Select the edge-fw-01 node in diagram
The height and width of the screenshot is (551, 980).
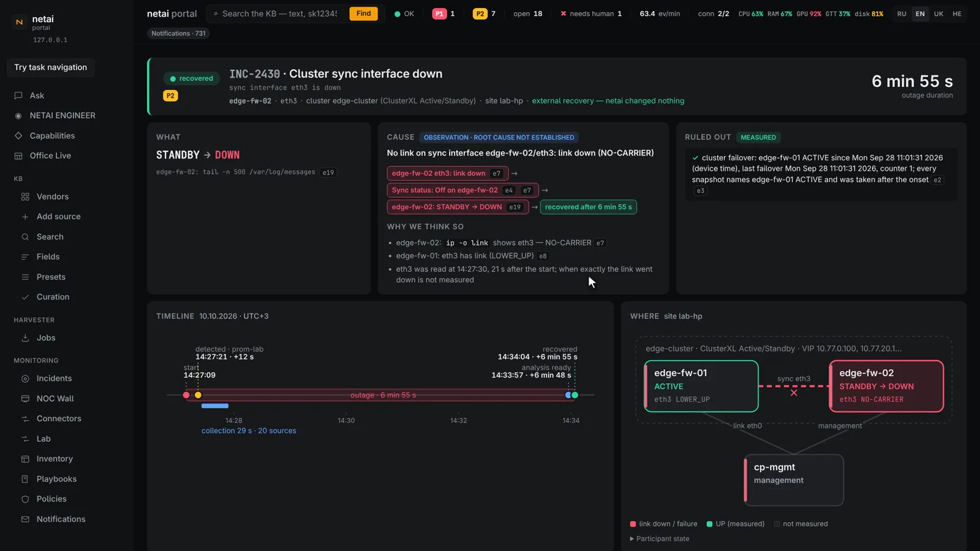701,386
